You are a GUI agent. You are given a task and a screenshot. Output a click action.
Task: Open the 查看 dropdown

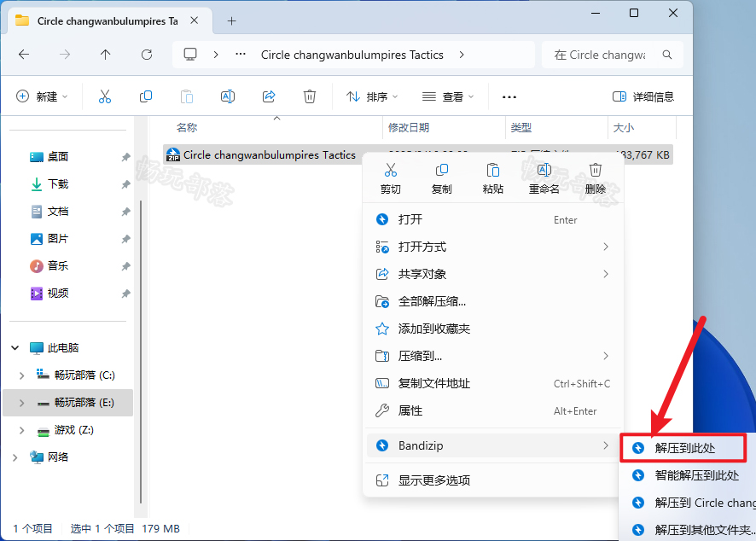coord(447,96)
